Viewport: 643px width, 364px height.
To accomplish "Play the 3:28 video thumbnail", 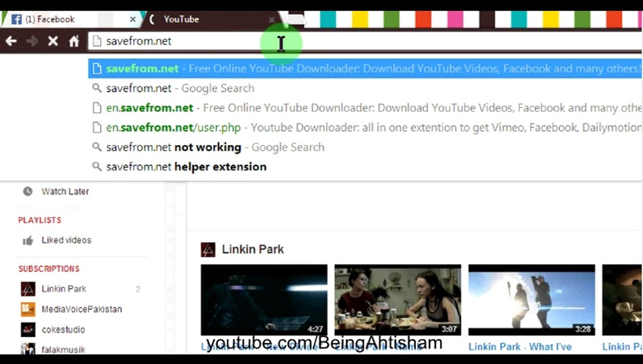I will coord(532,300).
